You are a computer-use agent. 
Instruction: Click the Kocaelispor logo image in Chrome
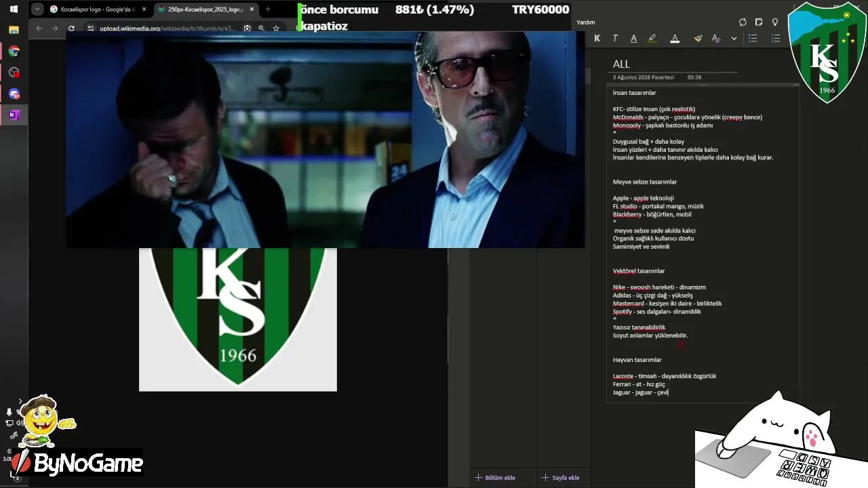tap(238, 319)
